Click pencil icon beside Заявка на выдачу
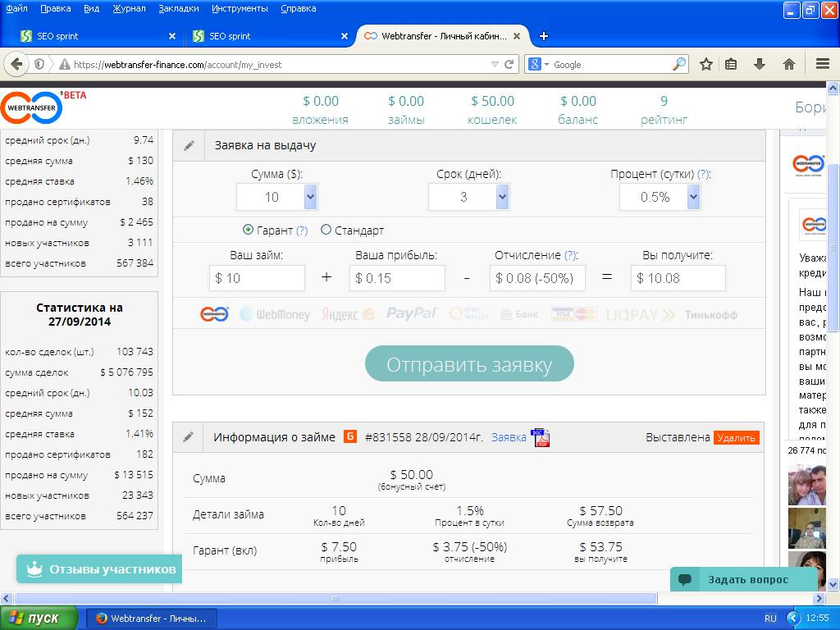Screen dimensions: 840x630 [x=189, y=146]
